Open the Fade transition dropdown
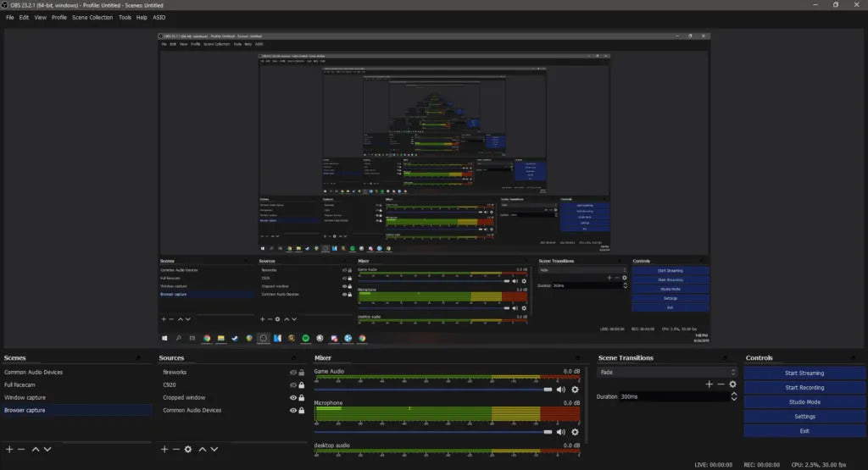 [x=666, y=372]
